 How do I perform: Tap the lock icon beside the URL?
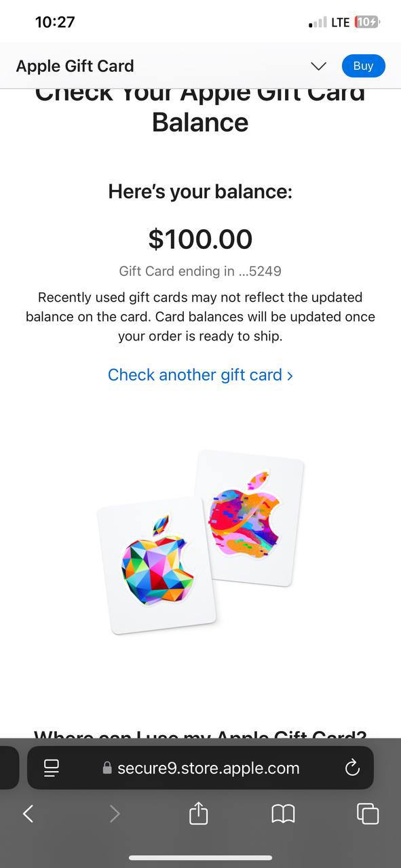point(107,768)
